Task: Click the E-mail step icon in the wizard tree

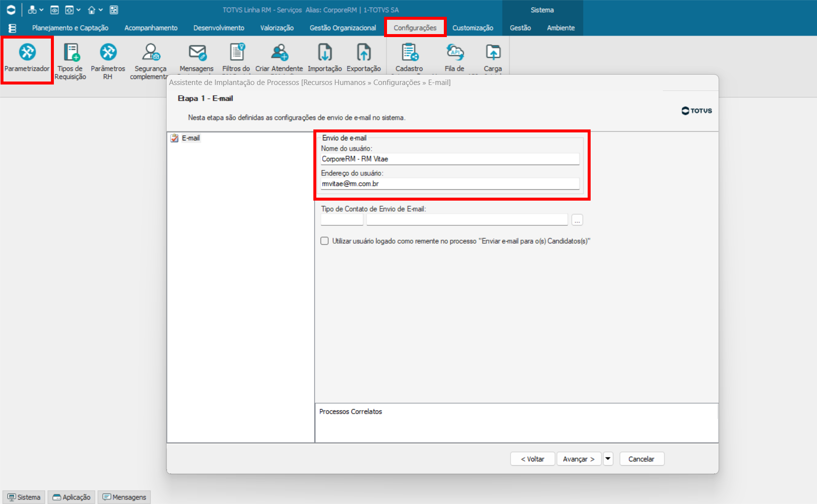Action: pyautogui.click(x=174, y=138)
